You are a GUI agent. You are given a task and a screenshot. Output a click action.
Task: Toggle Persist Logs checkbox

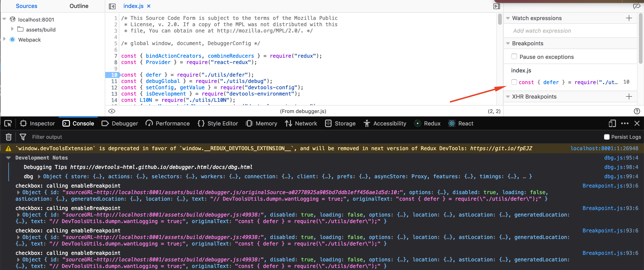click(607, 137)
